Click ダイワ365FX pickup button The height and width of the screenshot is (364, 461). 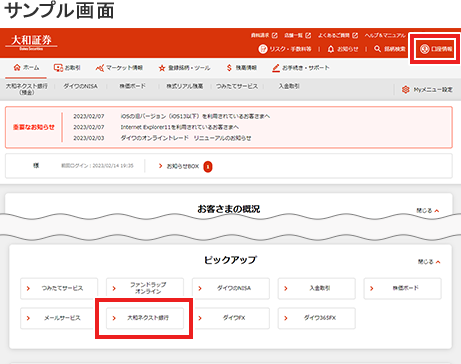[317, 318]
